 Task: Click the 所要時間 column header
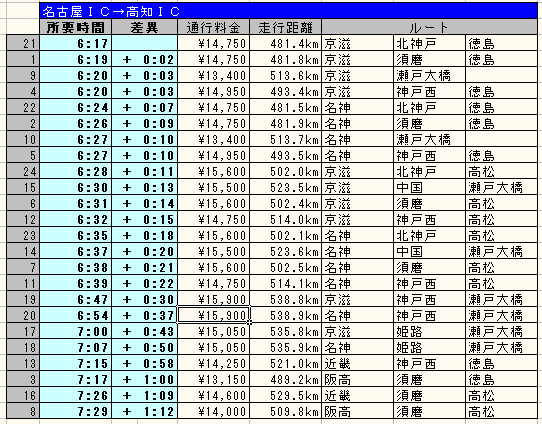(76, 27)
